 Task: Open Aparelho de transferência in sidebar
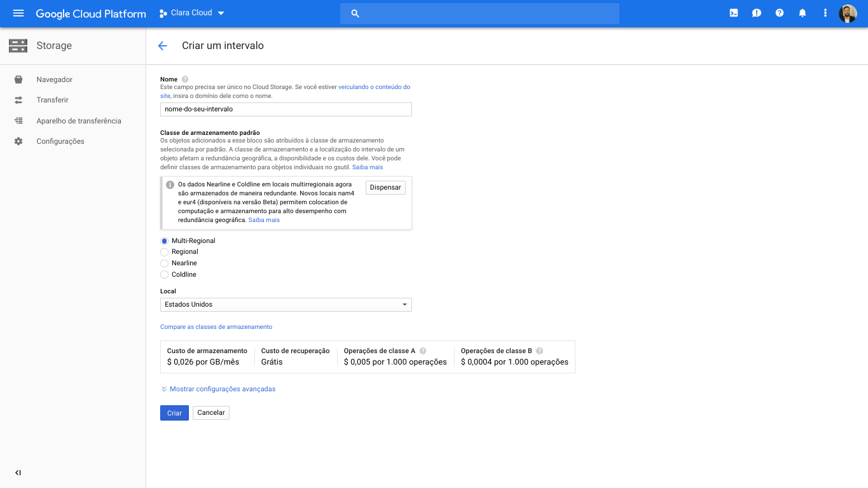coord(79,121)
